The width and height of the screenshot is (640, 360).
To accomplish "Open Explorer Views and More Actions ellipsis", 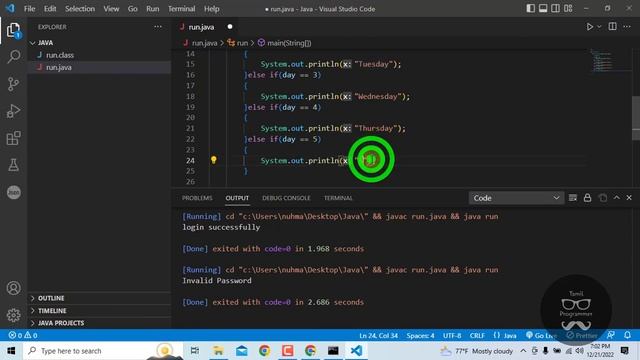I will [x=158, y=27].
